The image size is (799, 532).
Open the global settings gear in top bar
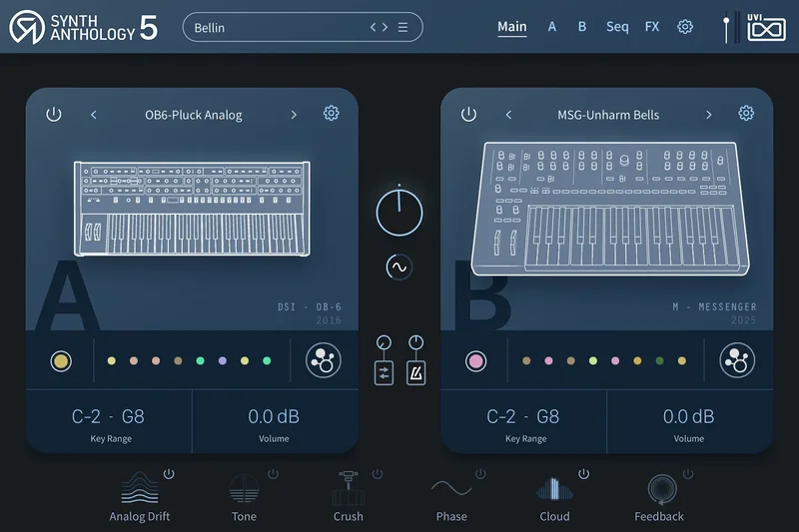[685, 27]
